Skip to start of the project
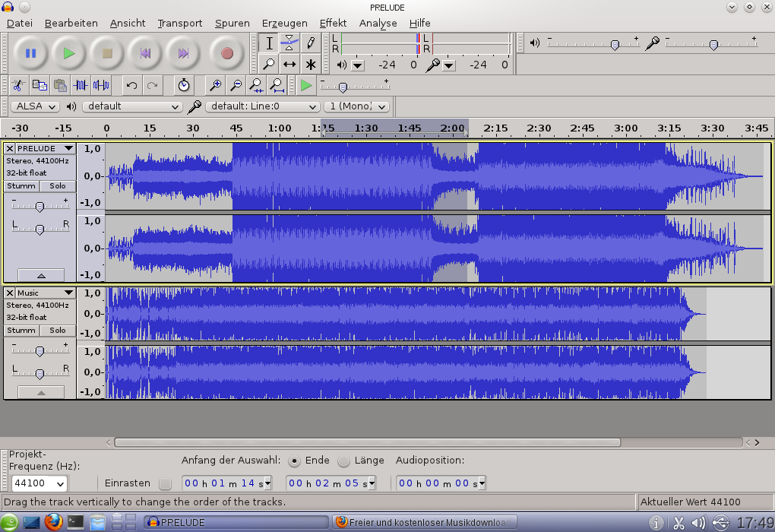The image size is (775, 532). click(x=145, y=53)
